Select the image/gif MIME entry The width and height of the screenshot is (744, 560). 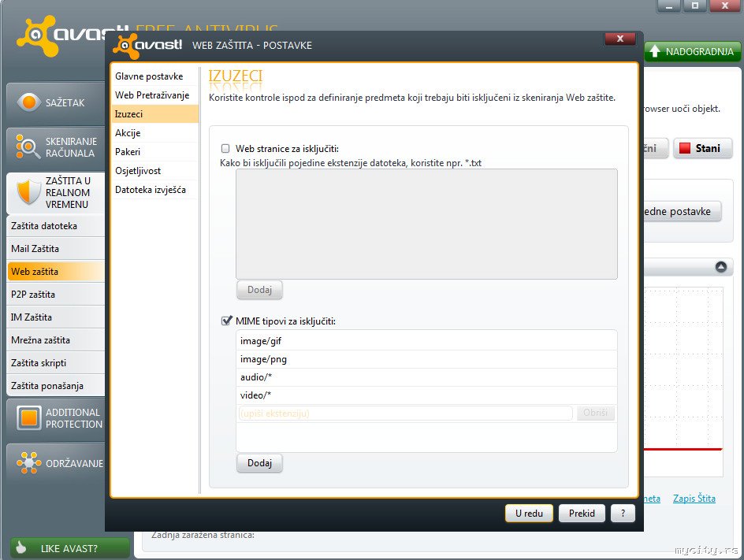(x=426, y=341)
